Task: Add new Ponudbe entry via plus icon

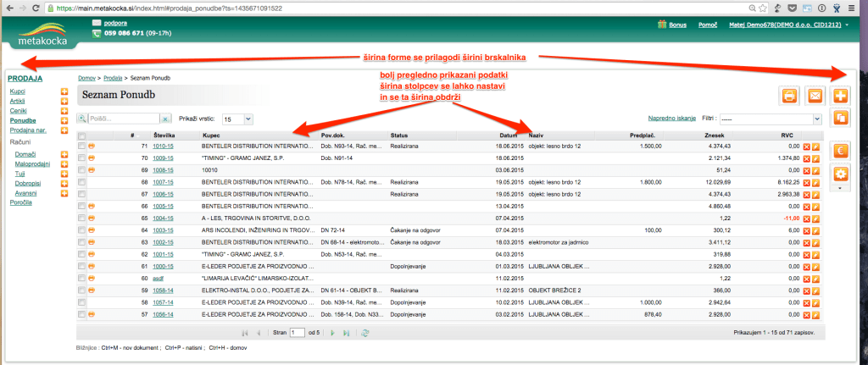Action: click(x=64, y=120)
